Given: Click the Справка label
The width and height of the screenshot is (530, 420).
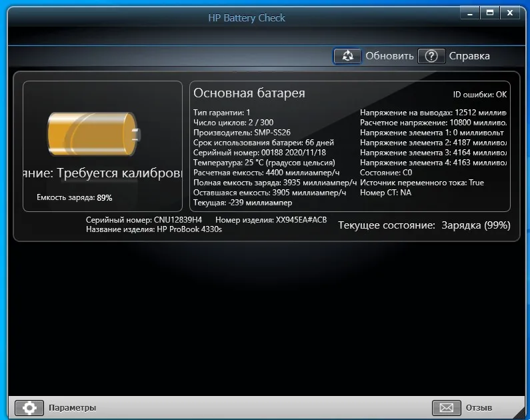Looking at the screenshot, I should 469,56.
